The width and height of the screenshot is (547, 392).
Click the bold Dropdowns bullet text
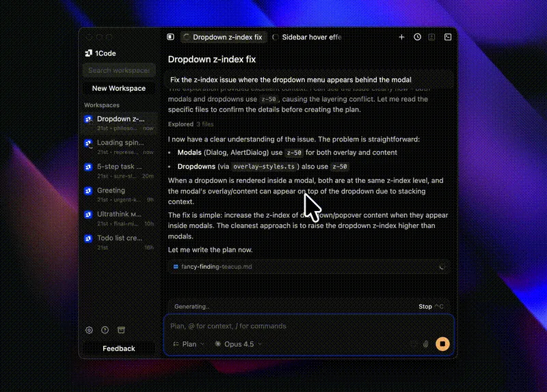point(196,167)
